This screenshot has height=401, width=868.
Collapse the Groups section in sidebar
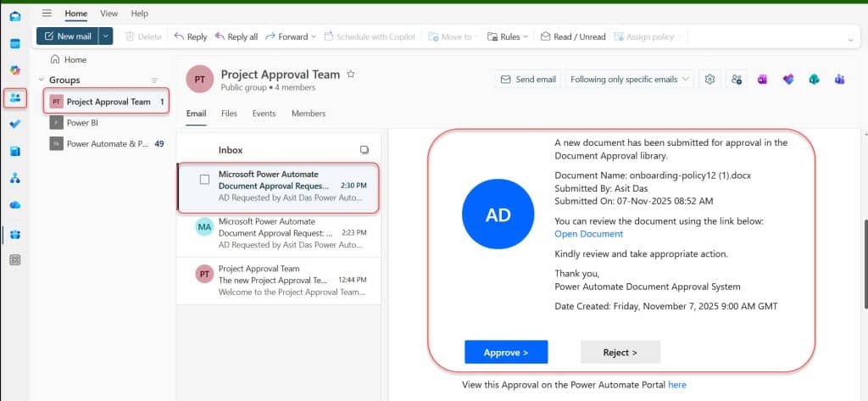(42, 81)
